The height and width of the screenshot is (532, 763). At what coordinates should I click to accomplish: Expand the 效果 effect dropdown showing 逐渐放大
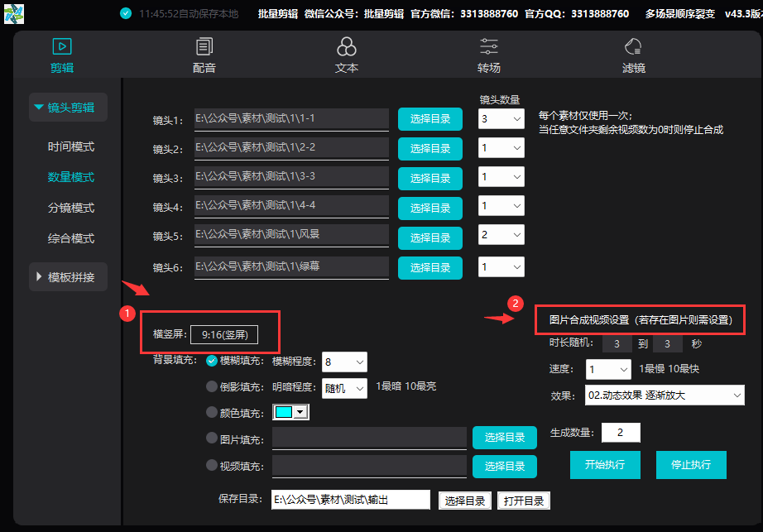[x=665, y=395]
